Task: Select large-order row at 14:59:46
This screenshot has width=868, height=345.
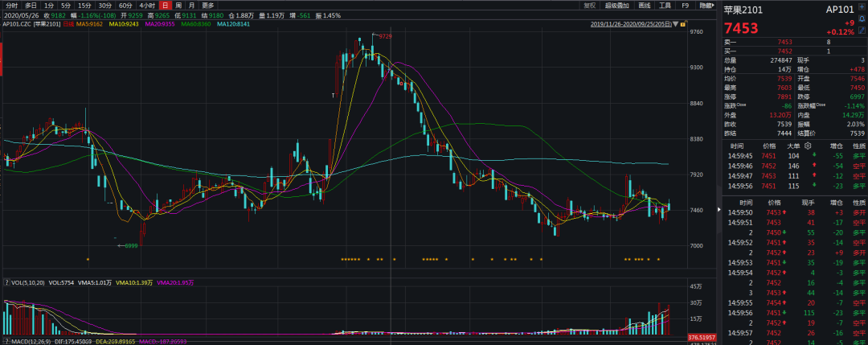Action: tap(796, 166)
